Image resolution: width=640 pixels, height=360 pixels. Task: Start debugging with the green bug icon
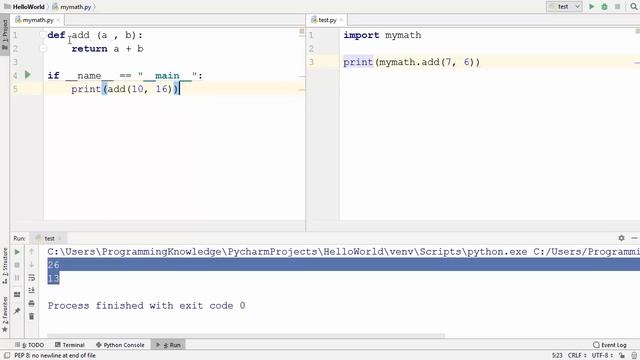coord(604,7)
